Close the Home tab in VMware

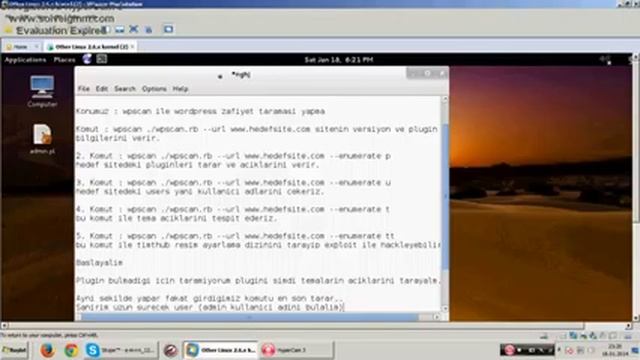tap(36, 47)
